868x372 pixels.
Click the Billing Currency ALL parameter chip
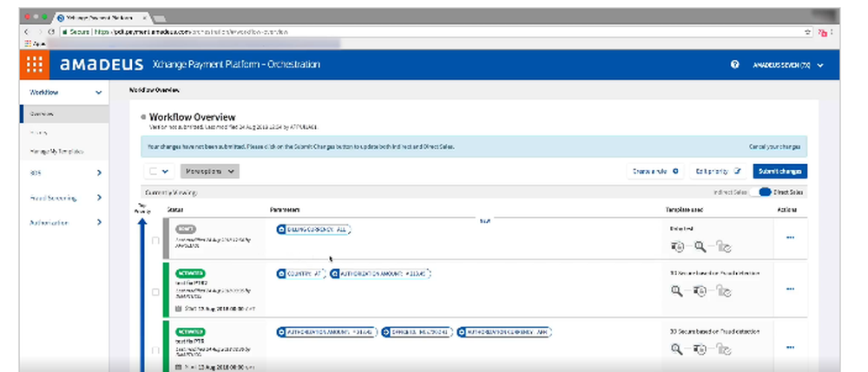314,230
